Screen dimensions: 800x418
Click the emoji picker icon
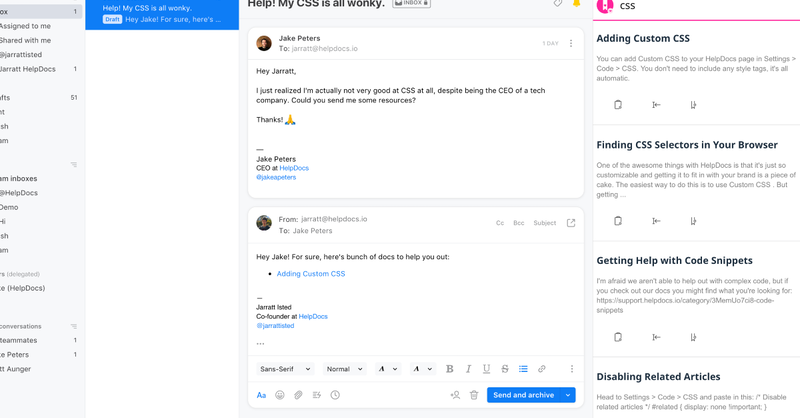pyautogui.click(x=280, y=395)
